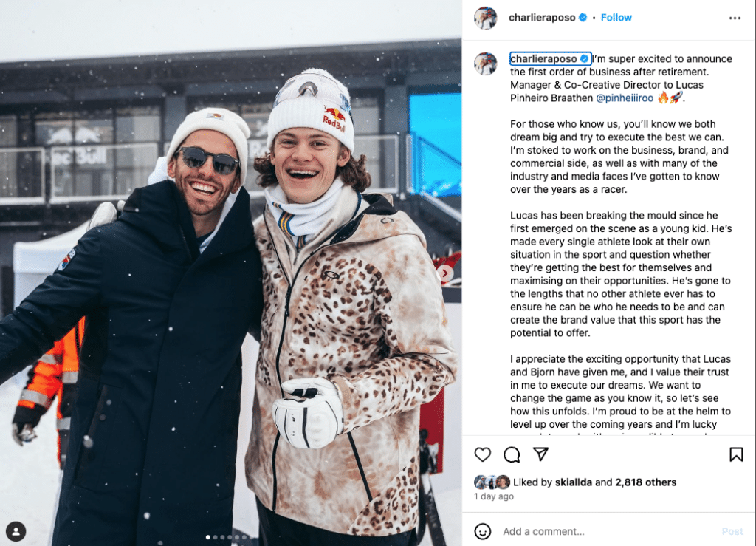Follow charlieraposo
The image size is (756, 546).
tap(616, 18)
